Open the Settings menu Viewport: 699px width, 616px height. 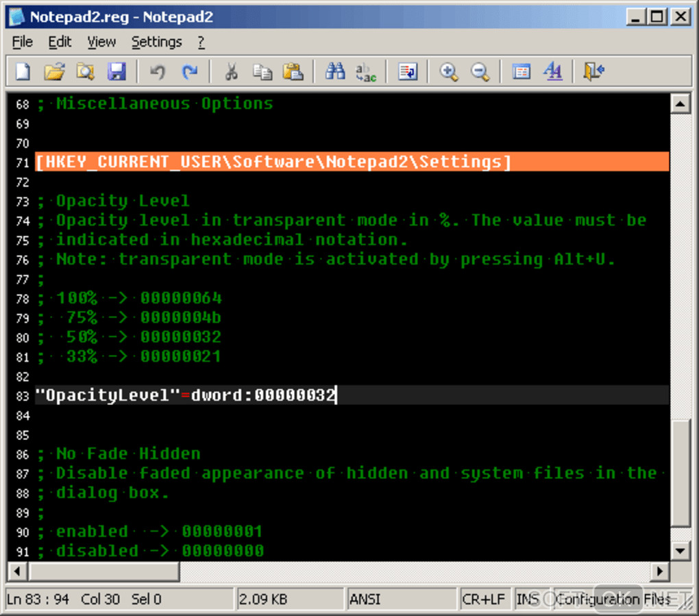156,42
